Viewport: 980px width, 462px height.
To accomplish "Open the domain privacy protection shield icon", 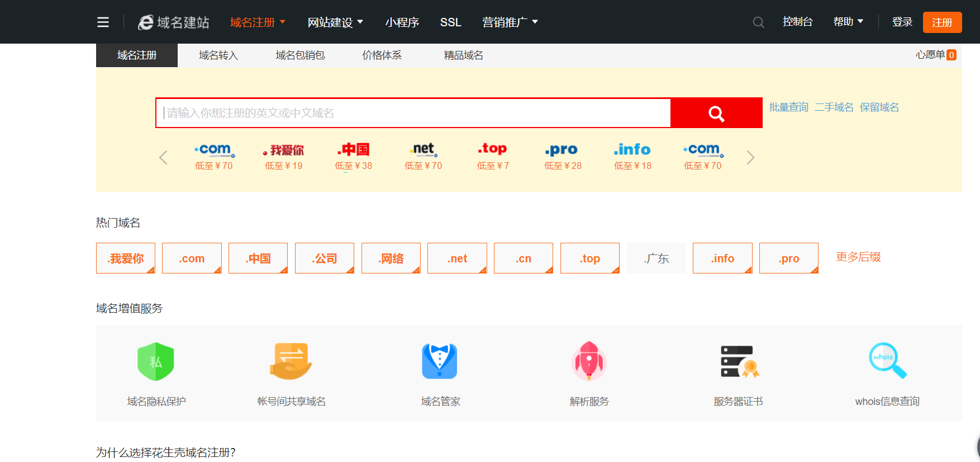I will [x=156, y=361].
